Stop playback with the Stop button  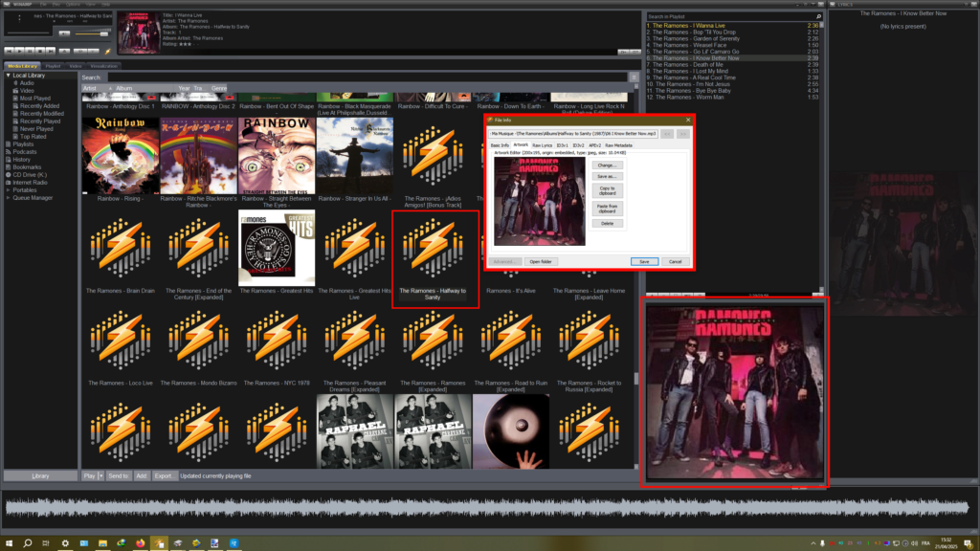tap(40, 51)
